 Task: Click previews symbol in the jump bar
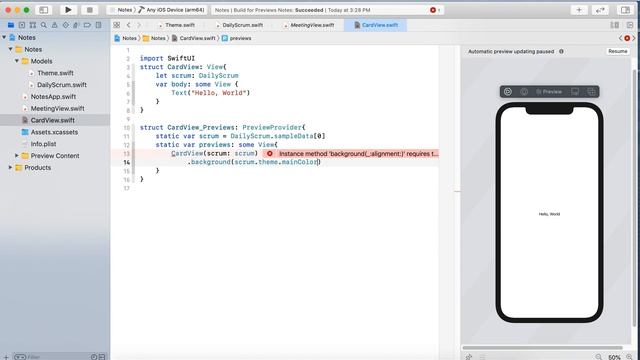point(236,38)
